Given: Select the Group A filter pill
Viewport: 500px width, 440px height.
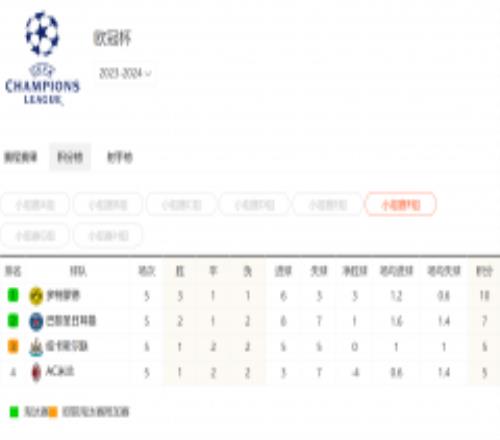Looking at the screenshot, I should click(35, 205).
